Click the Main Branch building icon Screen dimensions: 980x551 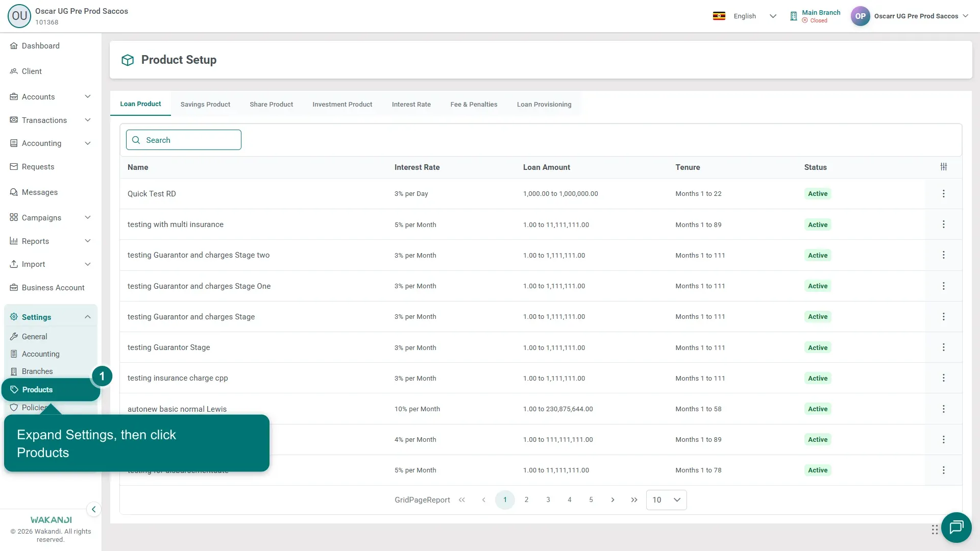(793, 16)
